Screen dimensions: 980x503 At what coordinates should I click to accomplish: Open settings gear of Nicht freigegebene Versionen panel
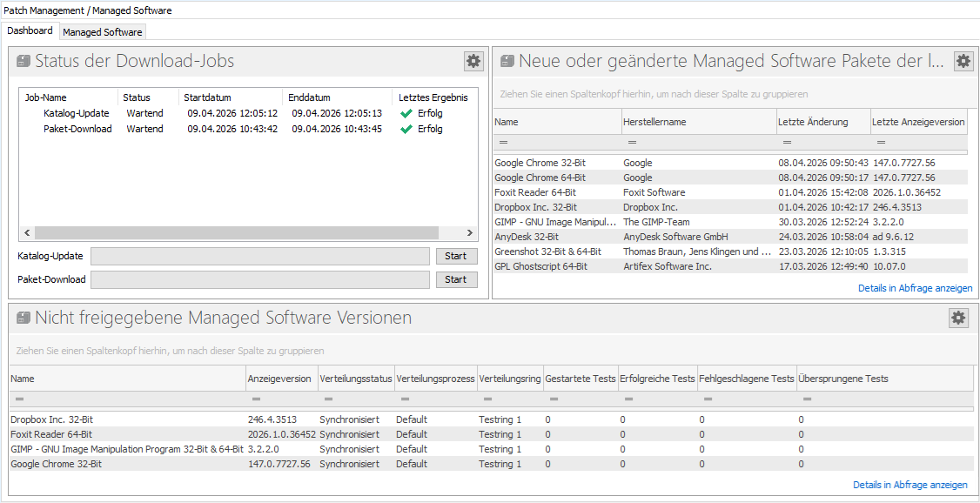pos(958,318)
